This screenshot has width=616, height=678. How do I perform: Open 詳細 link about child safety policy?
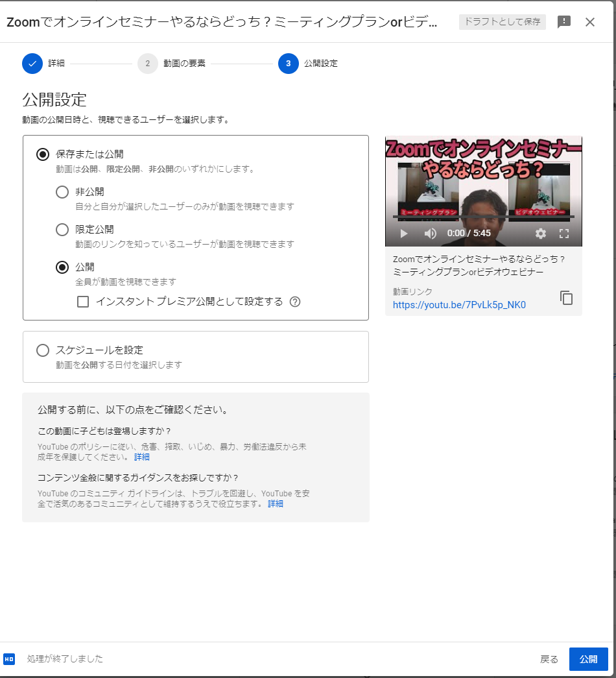tap(142, 457)
